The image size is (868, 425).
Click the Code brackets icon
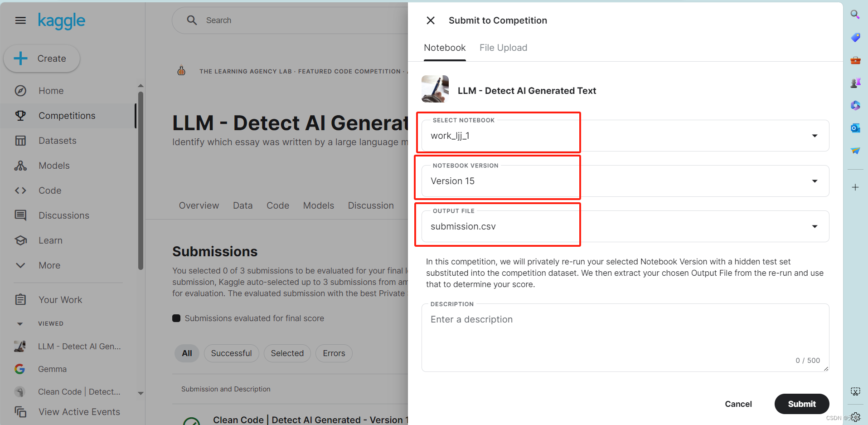click(x=20, y=191)
